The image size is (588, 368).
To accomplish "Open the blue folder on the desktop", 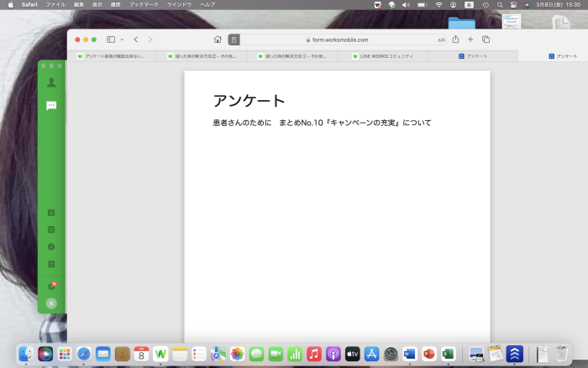I will [x=462, y=23].
